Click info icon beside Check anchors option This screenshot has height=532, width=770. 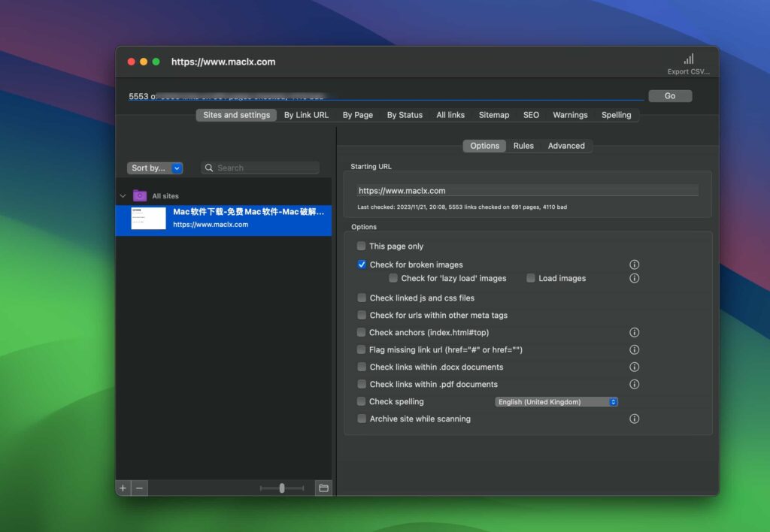tap(634, 332)
